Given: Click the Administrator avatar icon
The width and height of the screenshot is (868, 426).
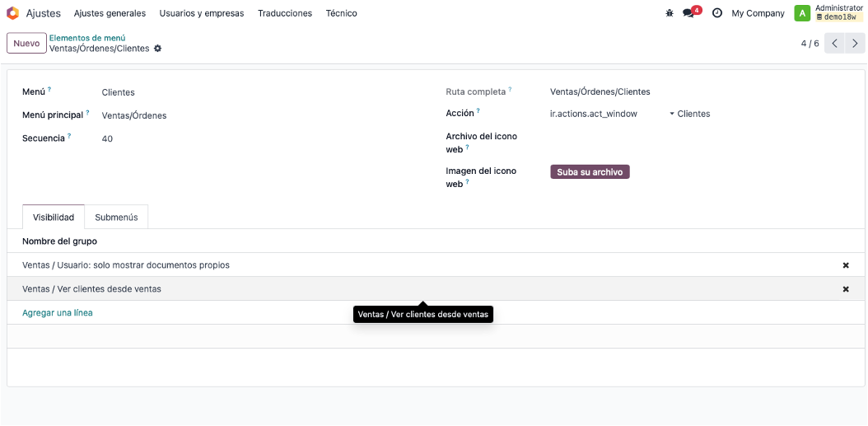Looking at the screenshot, I should [803, 13].
